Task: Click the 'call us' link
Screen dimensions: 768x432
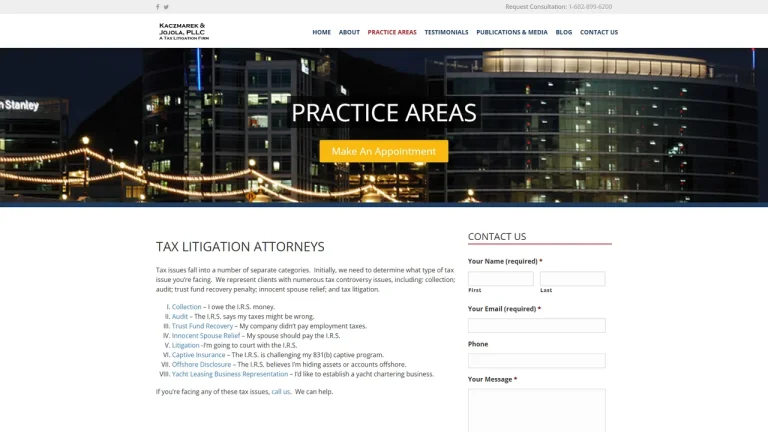Action: pyautogui.click(x=281, y=391)
